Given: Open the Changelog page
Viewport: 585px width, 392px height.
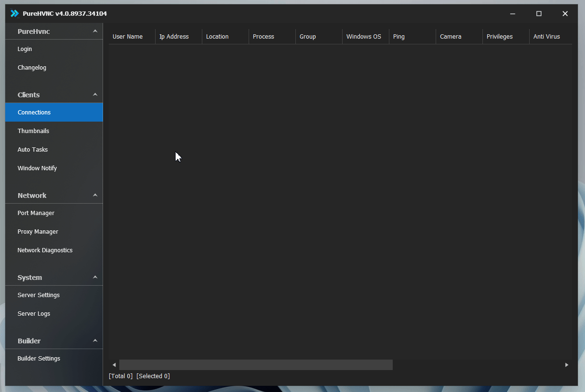Looking at the screenshot, I should tap(54, 68).
